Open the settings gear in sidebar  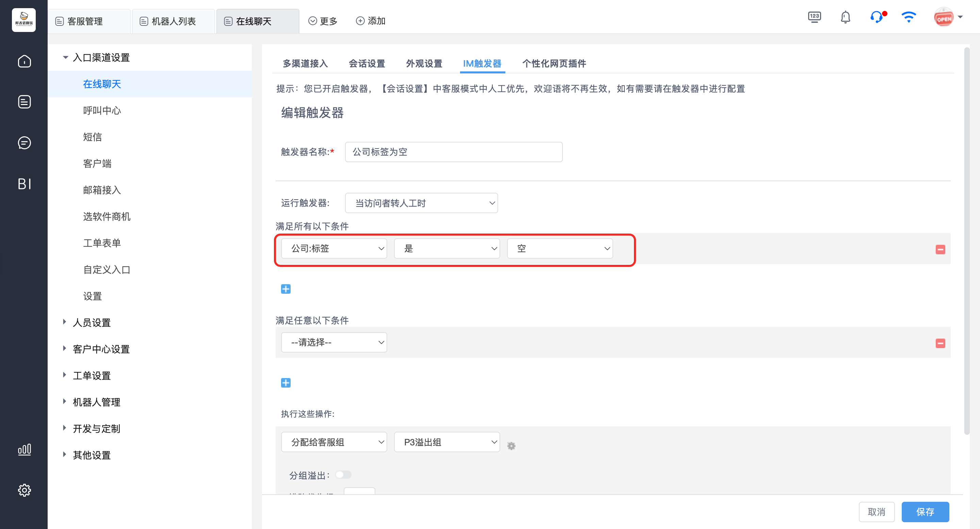[24, 490]
